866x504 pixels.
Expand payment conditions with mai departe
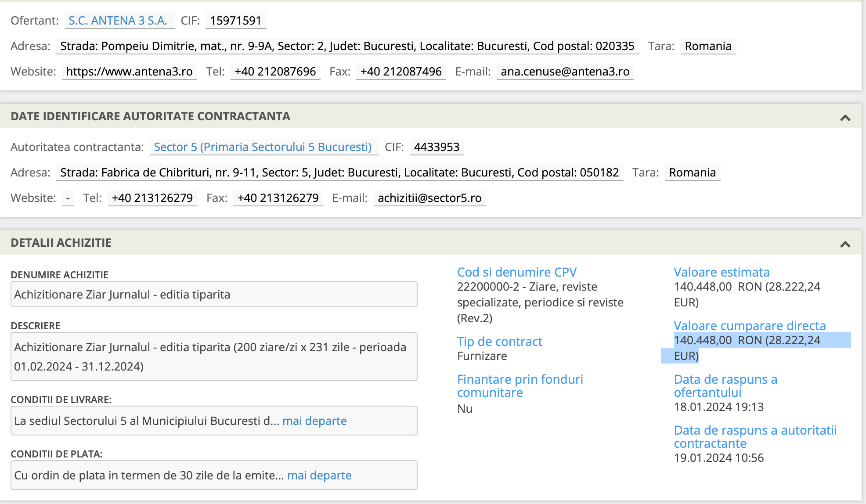[319, 475]
